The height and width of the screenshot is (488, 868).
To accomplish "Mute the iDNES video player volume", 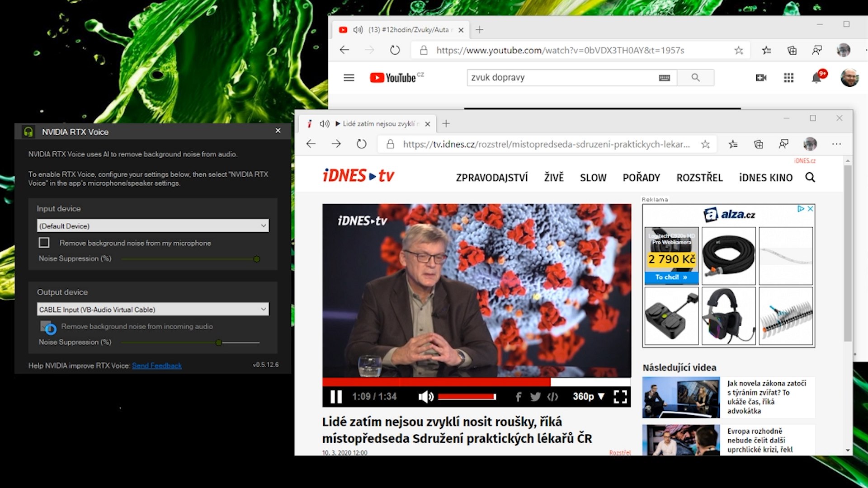I will pos(425,397).
